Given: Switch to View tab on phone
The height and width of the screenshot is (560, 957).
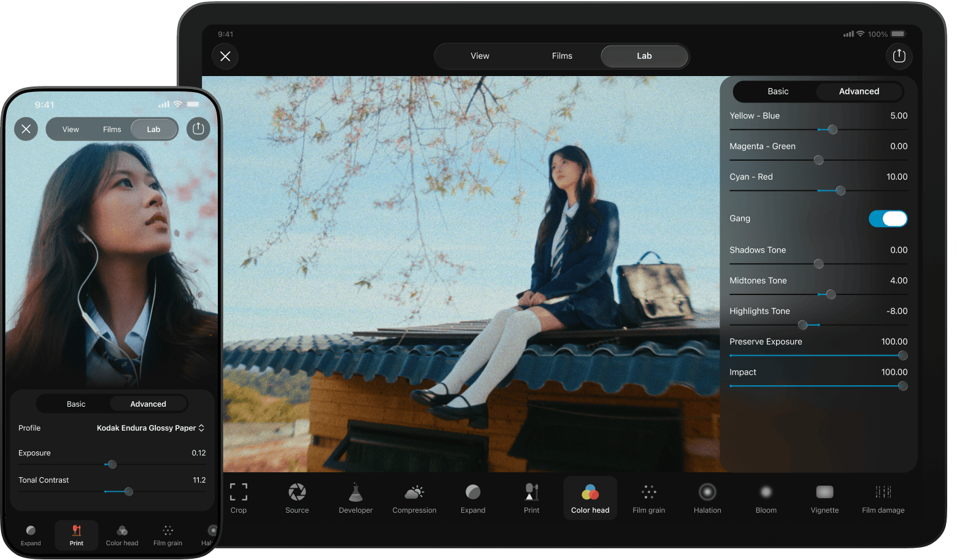Looking at the screenshot, I should tap(71, 129).
